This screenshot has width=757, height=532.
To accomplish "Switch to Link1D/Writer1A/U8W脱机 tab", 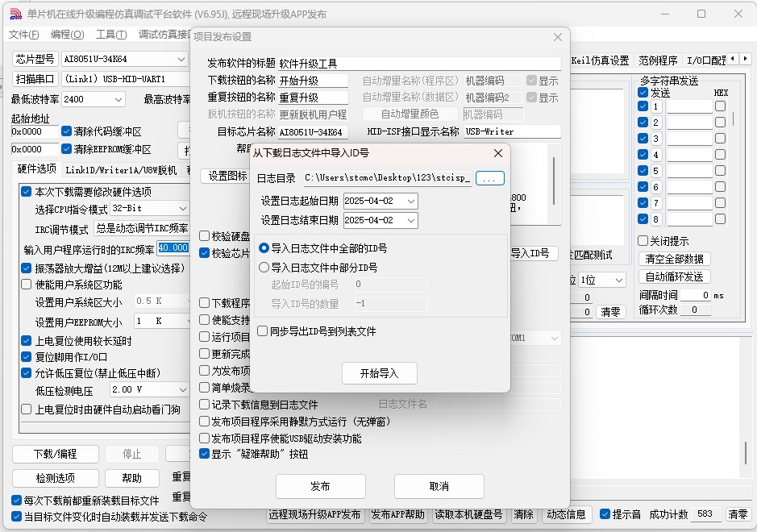I will (121, 170).
